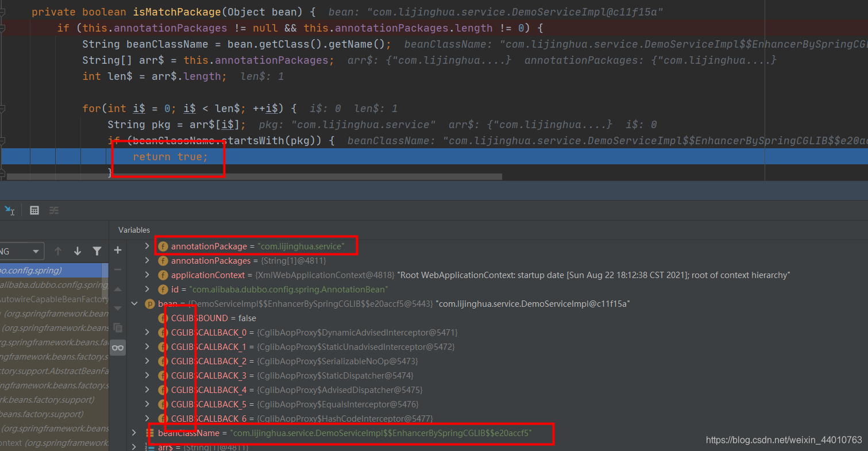Click the array icon beside arr$
Viewport: 868px width, 451px height.
tap(150, 446)
